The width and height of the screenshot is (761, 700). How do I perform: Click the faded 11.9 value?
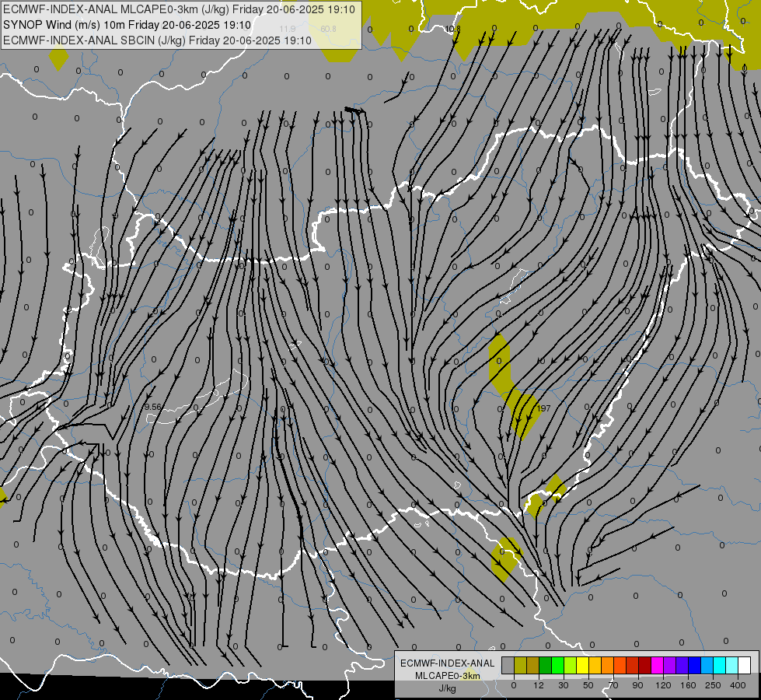pyautogui.click(x=288, y=29)
